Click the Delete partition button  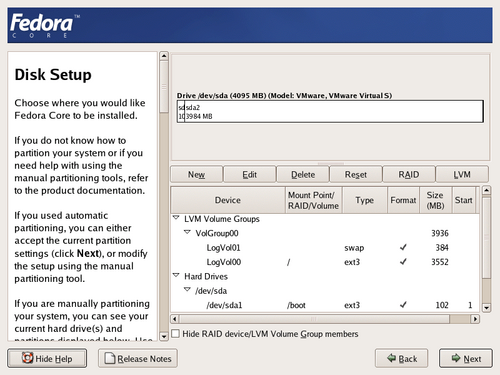[303, 174]
